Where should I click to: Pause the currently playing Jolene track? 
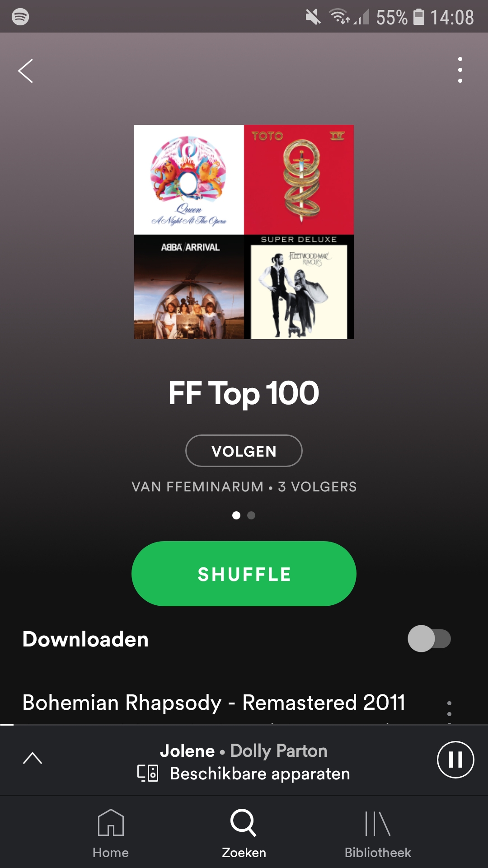[x=455, y=759]
